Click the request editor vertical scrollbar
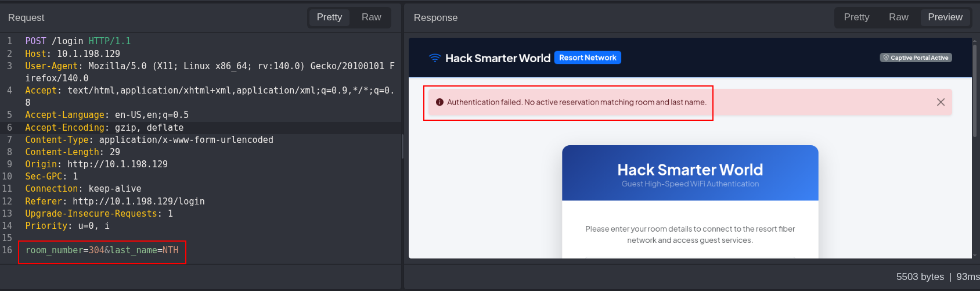 point(402,146)
